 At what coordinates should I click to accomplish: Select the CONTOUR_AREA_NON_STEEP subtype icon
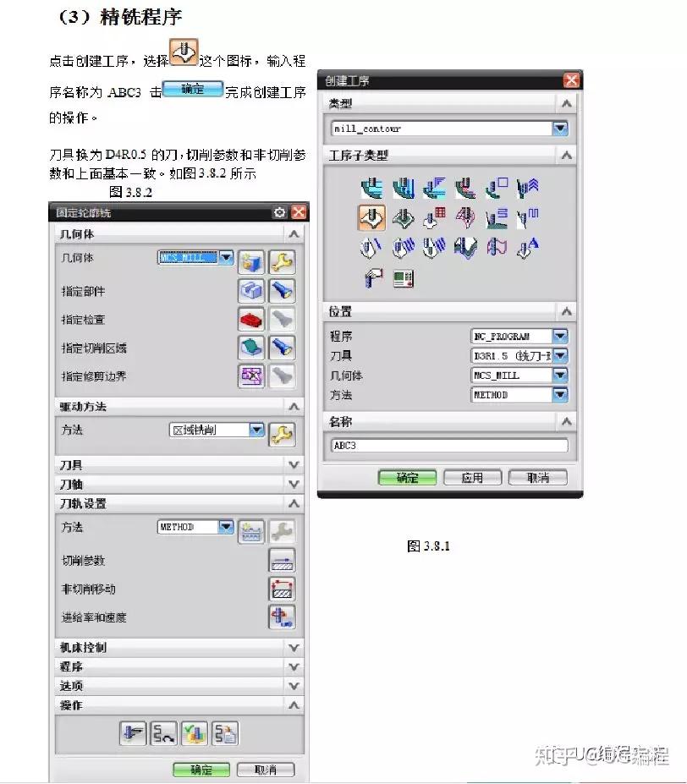click(497, 217)
